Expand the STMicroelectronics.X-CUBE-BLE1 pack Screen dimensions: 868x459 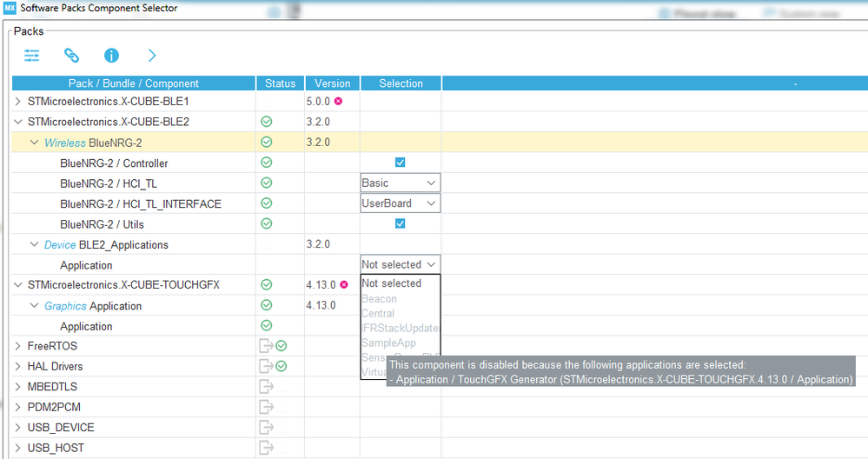(17, 102)
